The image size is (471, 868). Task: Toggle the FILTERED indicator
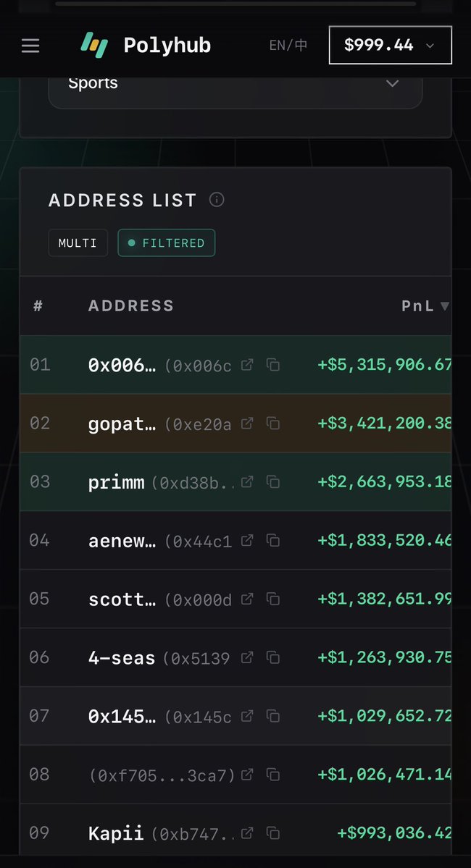pos(167,243)
